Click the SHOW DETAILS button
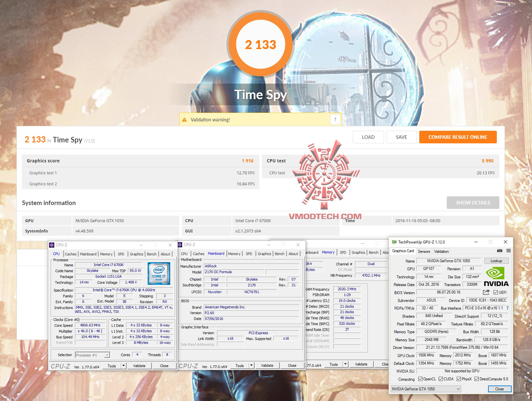This screenshot has width=532, height=401. (473, 203)
